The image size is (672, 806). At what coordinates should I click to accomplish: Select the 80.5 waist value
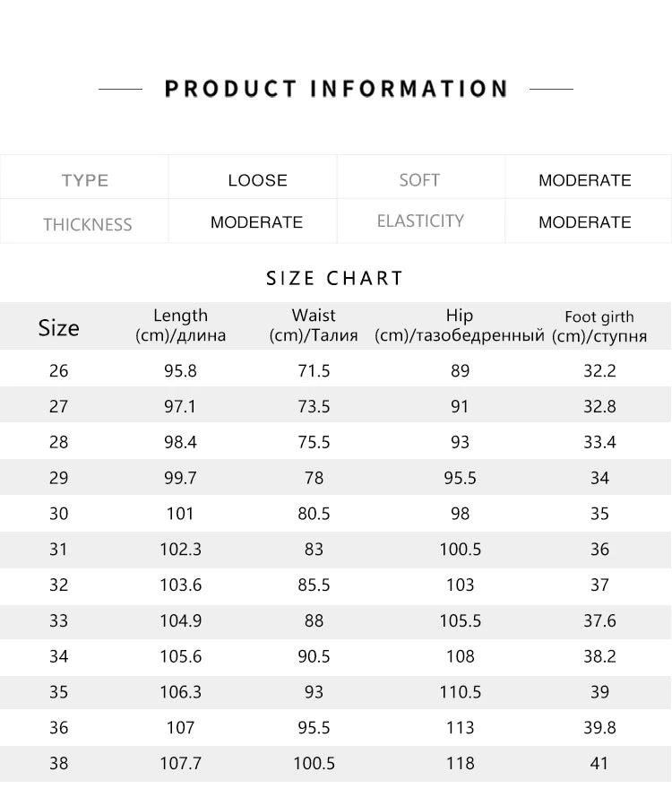pos(314,514)
